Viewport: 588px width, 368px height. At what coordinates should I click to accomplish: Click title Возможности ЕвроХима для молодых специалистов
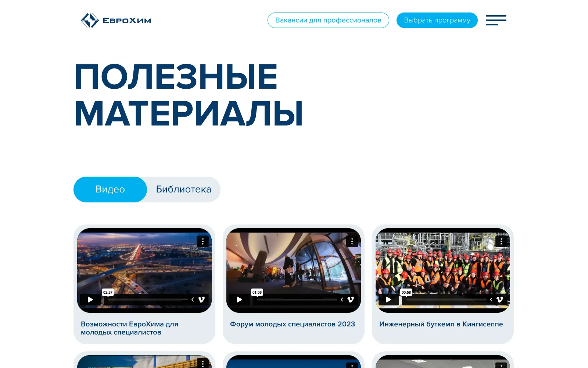(129, 328)
